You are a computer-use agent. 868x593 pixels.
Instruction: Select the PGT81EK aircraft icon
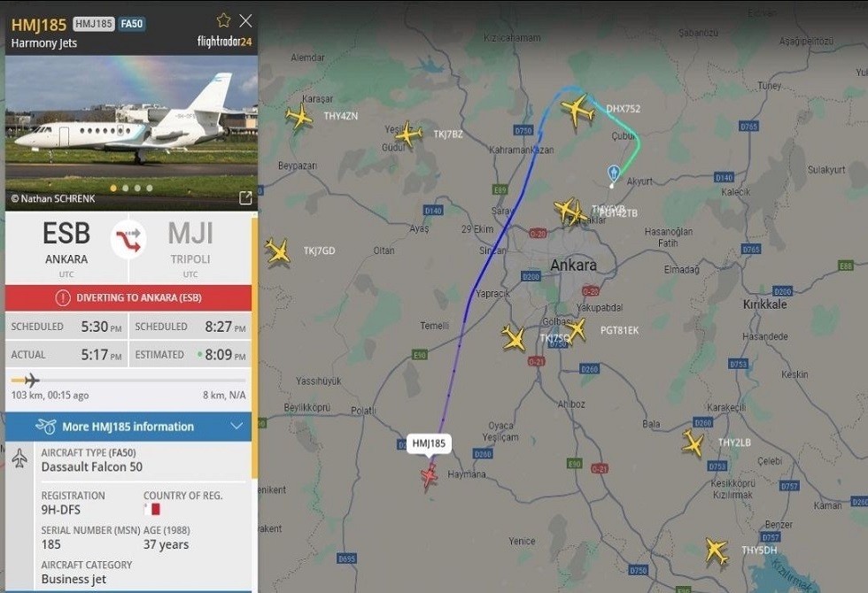(x=577, y=329)
